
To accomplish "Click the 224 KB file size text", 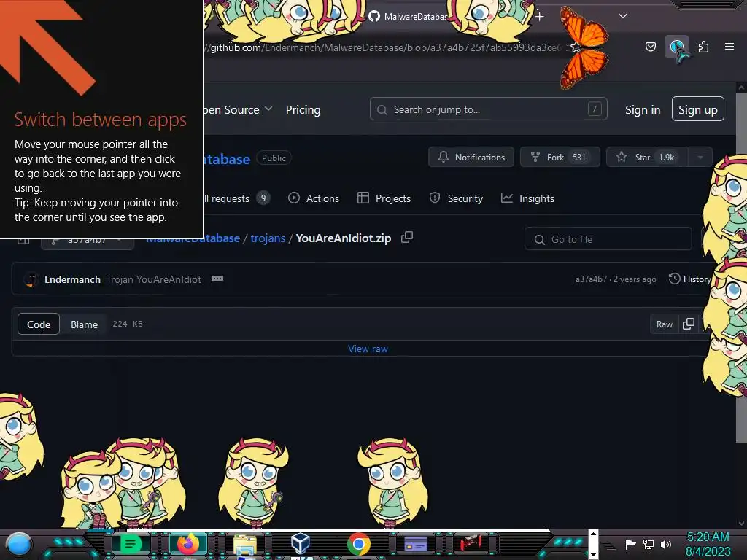I will (x=128, y=324).
